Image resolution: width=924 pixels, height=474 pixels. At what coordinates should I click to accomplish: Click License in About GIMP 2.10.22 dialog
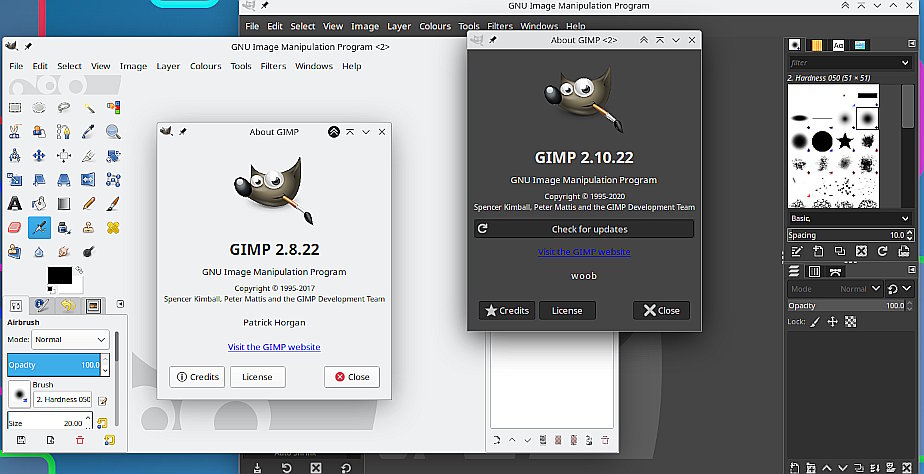pyautogui.click(x=567, y=311)
